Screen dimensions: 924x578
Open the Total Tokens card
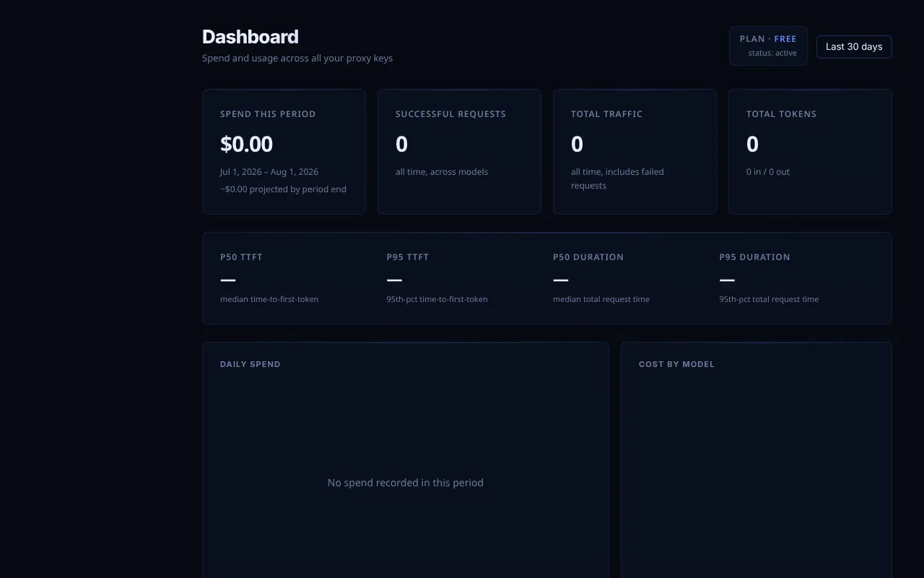[x=810, y=152]
